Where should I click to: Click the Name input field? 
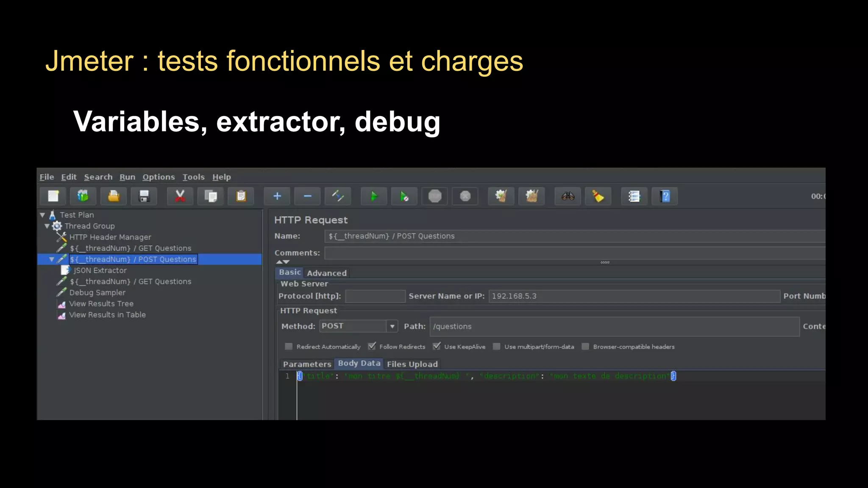point(575,236)
